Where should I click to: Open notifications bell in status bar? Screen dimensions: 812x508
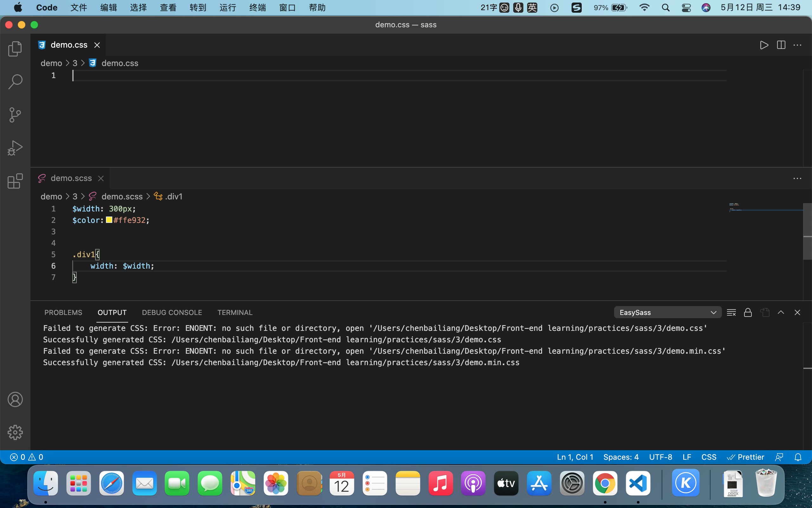pos(798,457)
